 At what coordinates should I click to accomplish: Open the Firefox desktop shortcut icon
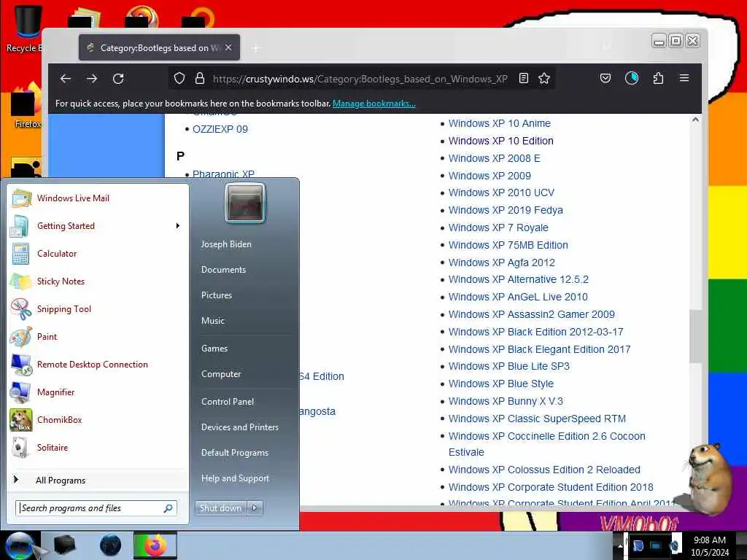pos(27,106)
